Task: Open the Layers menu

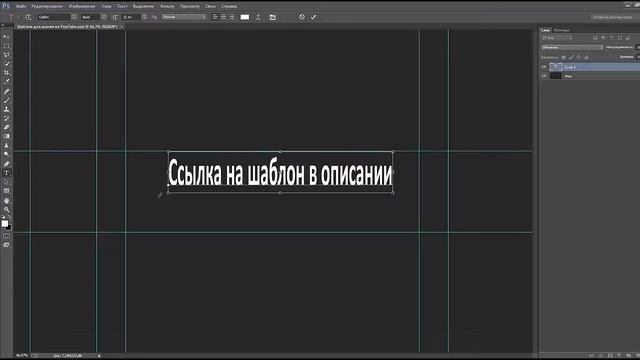Action: (x=107, y=6)
